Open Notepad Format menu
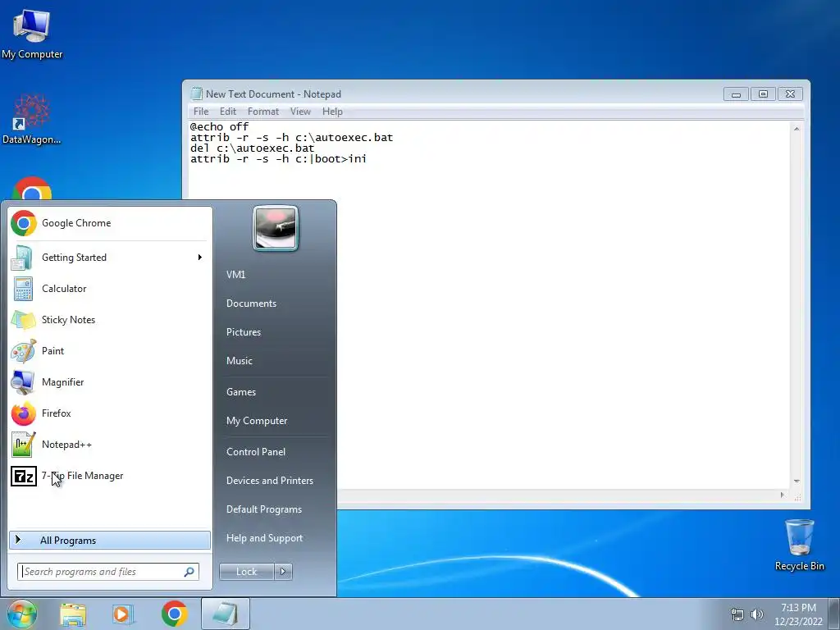Image resolution: width=840 pixels, height=630 pixels. [x=263, y=112]
